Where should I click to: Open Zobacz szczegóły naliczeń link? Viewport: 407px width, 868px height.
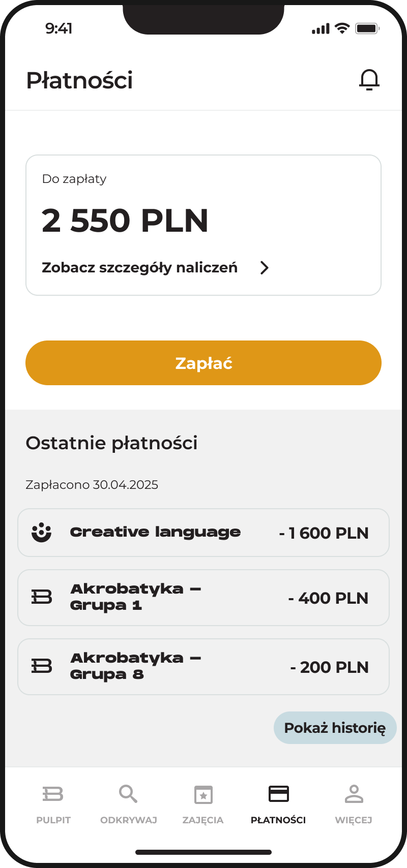tap(139, 268)
